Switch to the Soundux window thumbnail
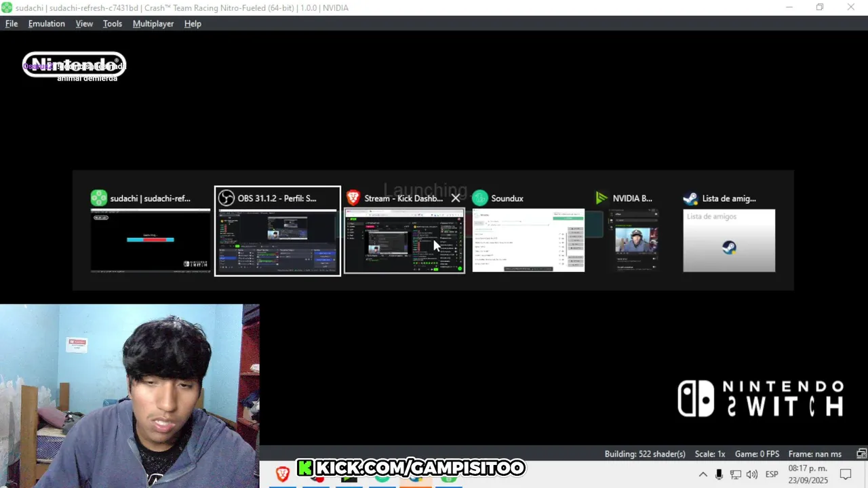Image resolution: width=868 pixels, height=488 pixels. 528,241
